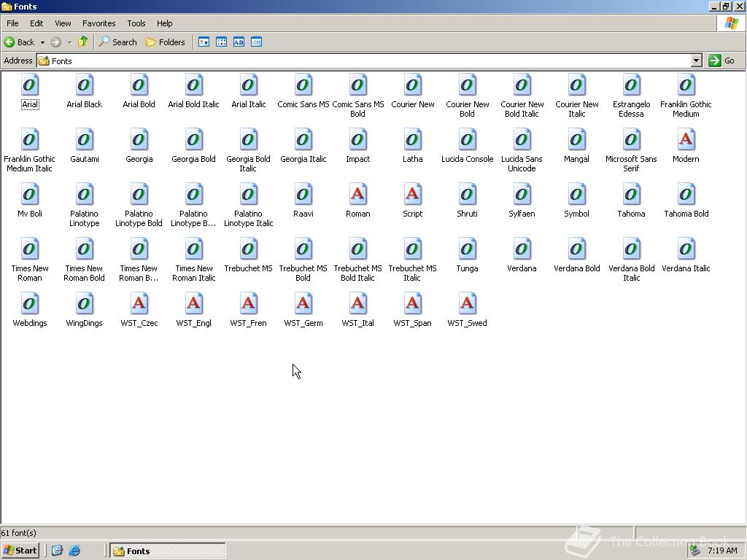Image resolution: width=747 pixels, height=560 pixels.
Task: Click the Mangal font icon
Action: point(576,140)
